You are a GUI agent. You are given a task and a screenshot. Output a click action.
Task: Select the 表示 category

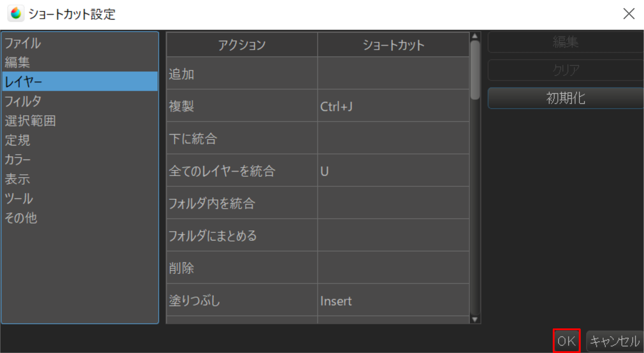pyautogui.click(x=80, y=179)
